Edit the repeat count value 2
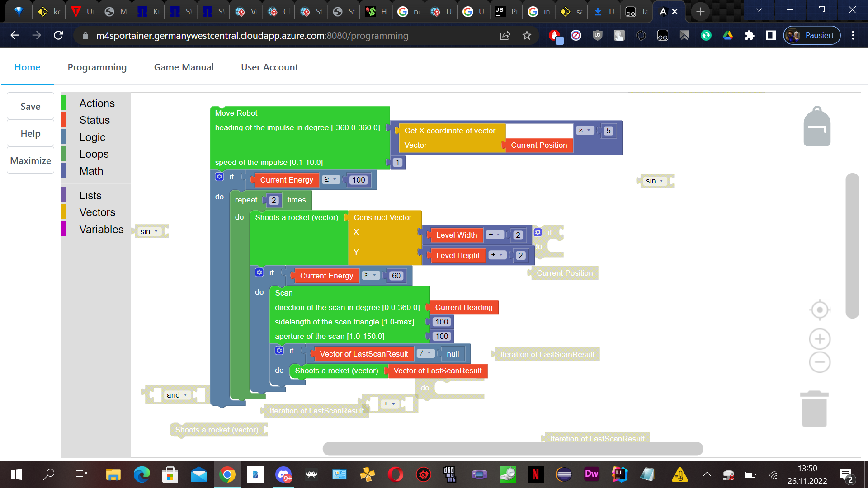Viewport: 868px width, 488px height. click(274, 200)
